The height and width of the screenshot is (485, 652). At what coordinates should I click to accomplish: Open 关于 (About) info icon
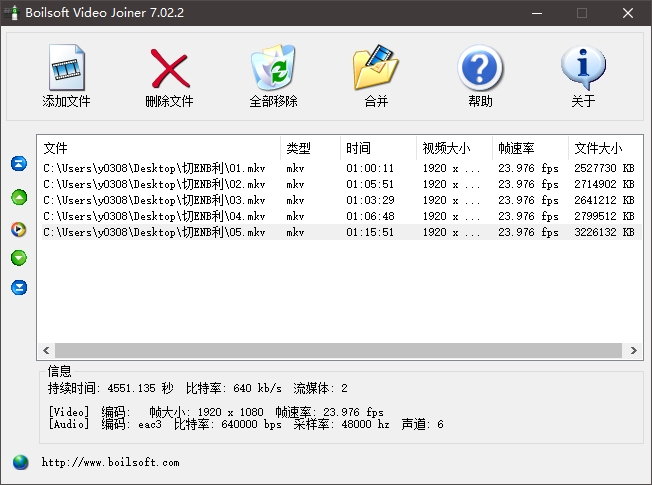583,67
